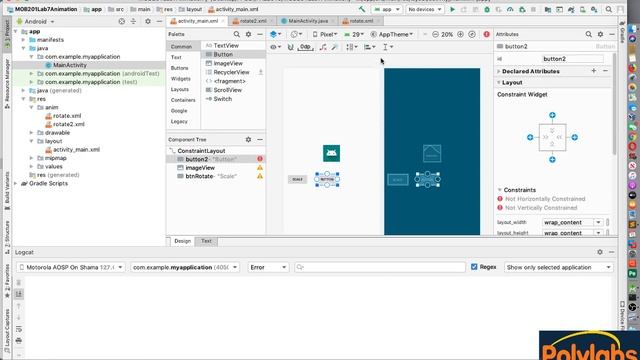
Task: Toggle autoconnect magnet in design toolbar
Action: [x=291, y=47]
